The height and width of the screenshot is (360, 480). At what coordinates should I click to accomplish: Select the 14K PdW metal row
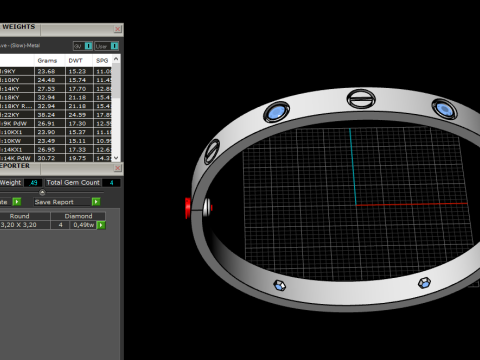[56, 158]
